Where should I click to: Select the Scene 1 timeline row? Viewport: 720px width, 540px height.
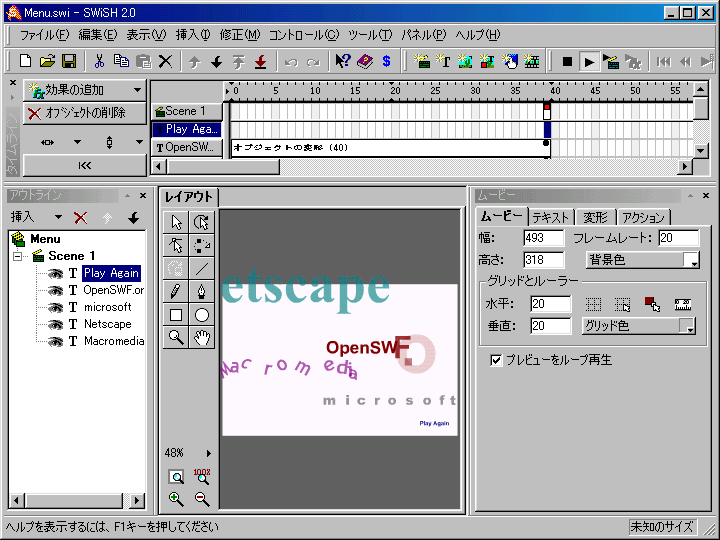coord(186,112)
